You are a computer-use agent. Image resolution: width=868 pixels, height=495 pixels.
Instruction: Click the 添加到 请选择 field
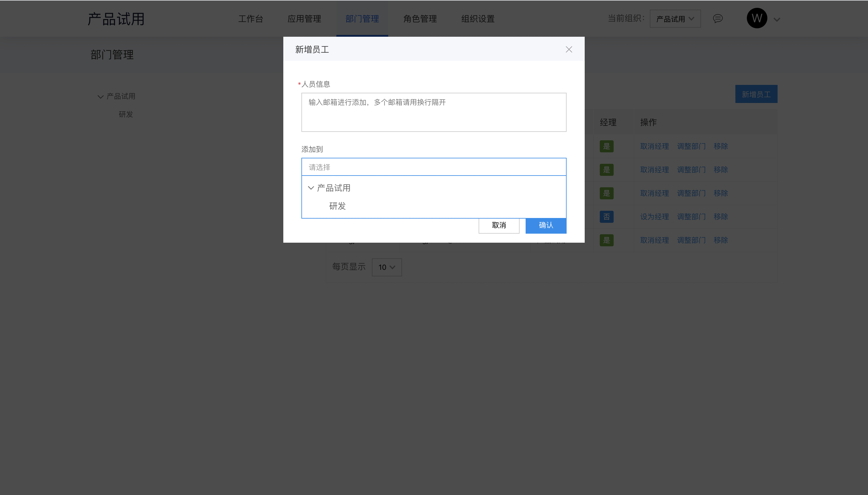(x=433, y=167)
